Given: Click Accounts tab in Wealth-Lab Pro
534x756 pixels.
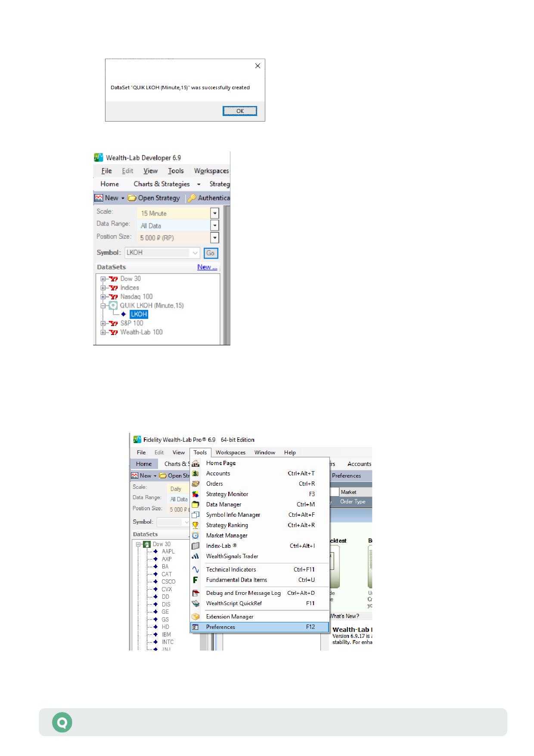Looking at the screenshot, I should click(359, 464).
